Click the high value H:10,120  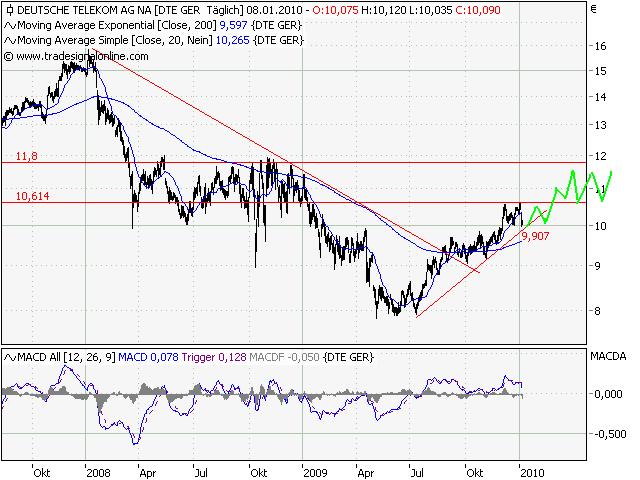pos(384,10)
